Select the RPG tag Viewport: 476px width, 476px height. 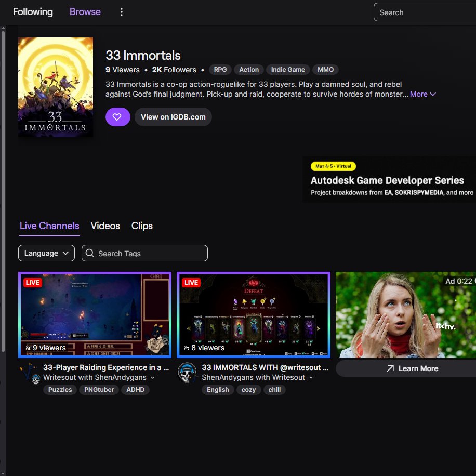(x=220, y=70)
